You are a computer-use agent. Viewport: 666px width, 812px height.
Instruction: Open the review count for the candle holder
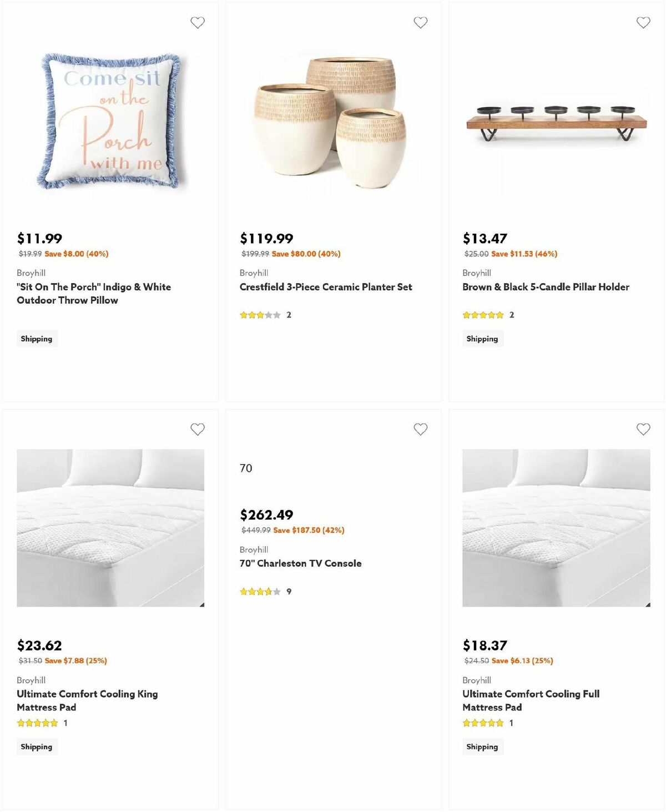click(x=511, y=314)
